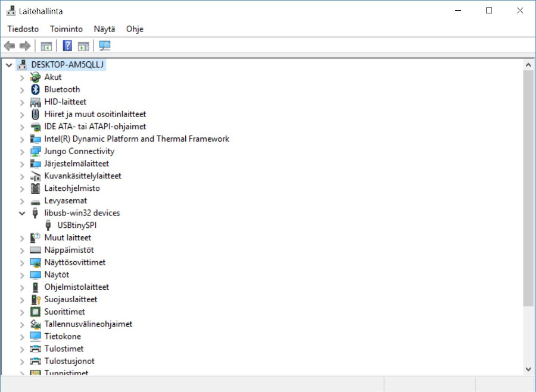Click the Back navigation arrow
The width and height of the screenshot is (536, 392).
9,46
